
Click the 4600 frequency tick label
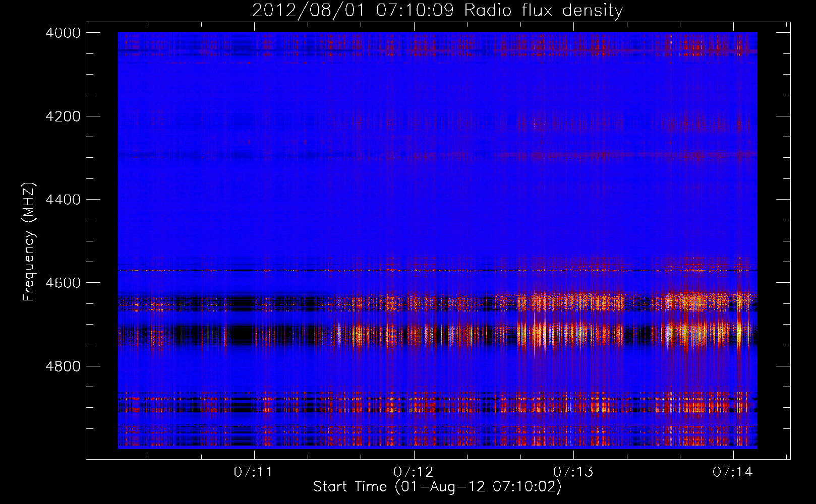[63, 283]
